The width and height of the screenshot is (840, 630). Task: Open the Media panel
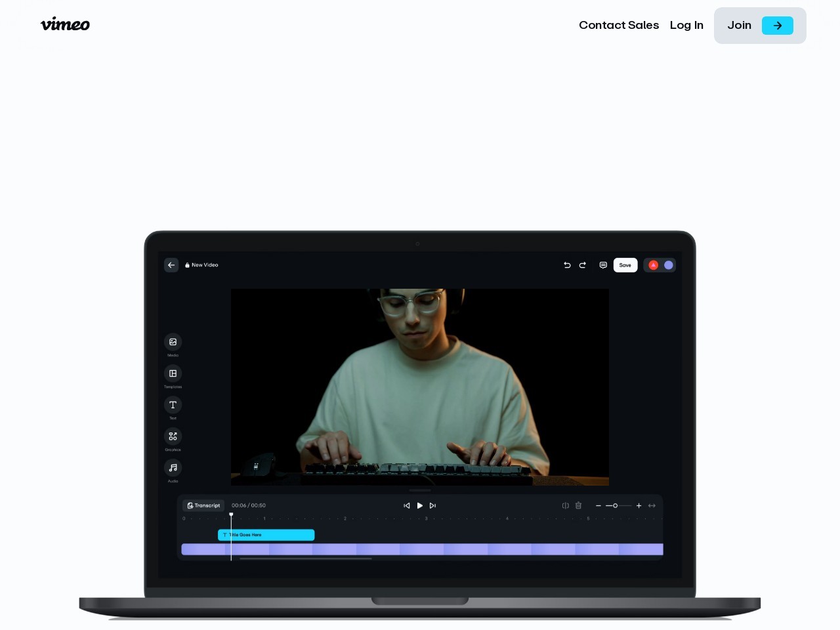173,342
